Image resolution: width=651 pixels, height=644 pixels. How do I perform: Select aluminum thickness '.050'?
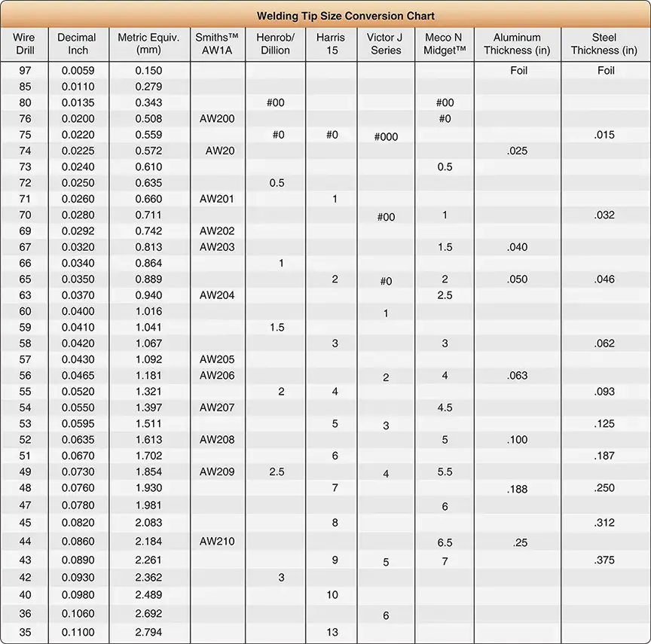click(517, 279)
